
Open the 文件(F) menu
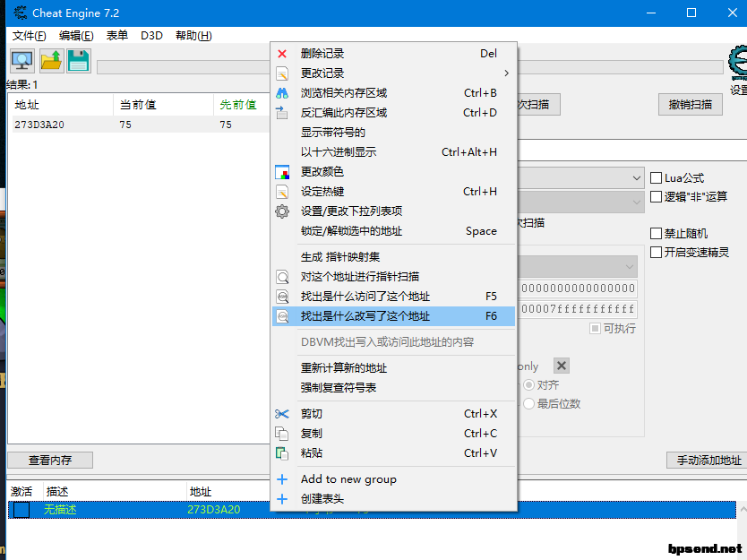pos(29,36)
